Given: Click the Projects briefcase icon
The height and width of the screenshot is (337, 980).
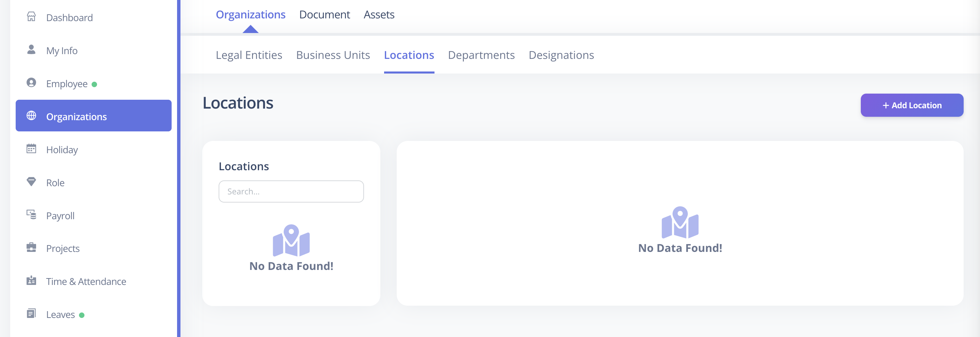Looking at the screenshot, I should (x=31, y=247).
